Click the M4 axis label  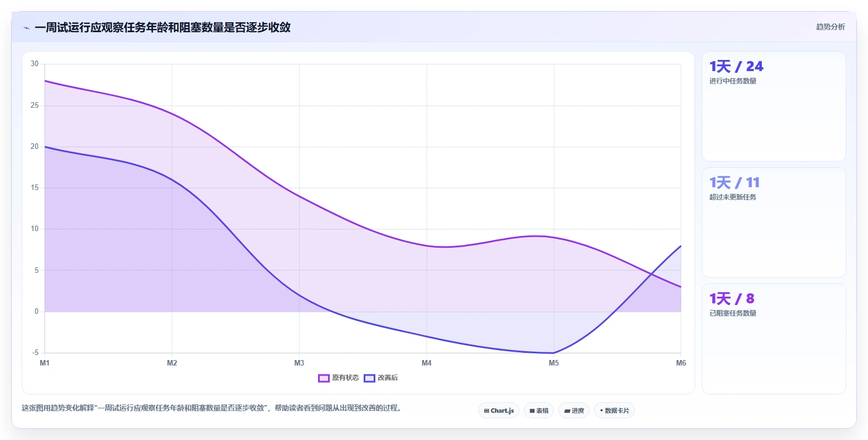pos(426,363)
